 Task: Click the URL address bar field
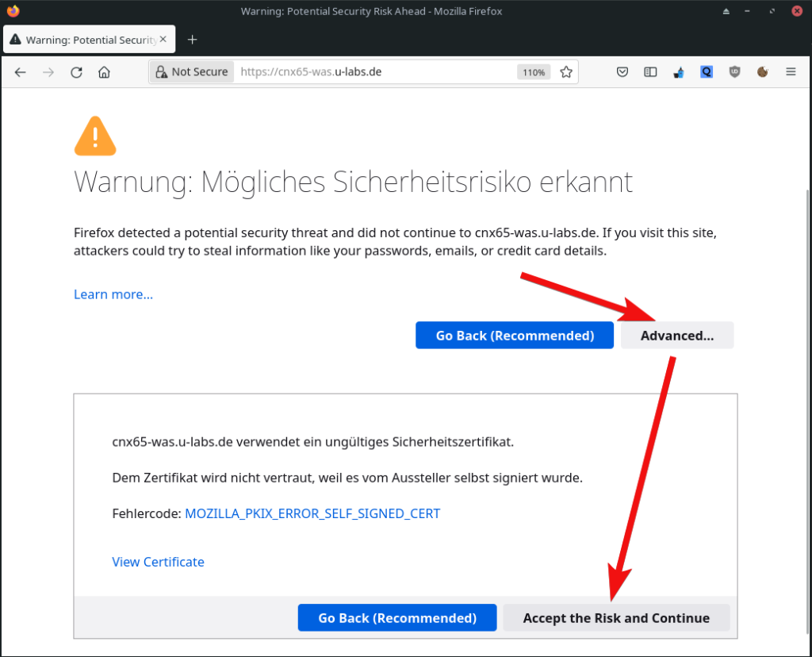pyautogui.click(x=373, y=72)
